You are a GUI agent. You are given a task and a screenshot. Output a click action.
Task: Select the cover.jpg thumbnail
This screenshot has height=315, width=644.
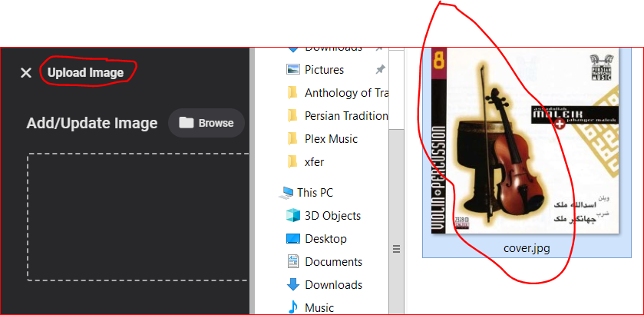526,142
